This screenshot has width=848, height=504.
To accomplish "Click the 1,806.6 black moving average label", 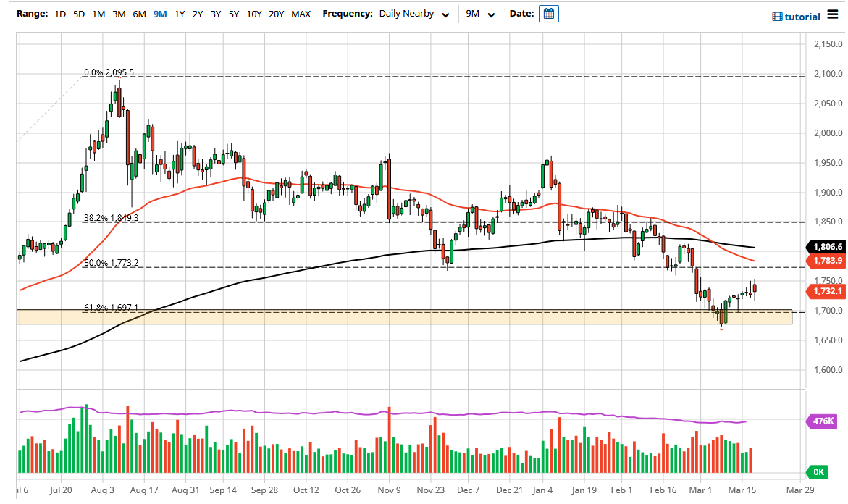I will coord(827,247).
